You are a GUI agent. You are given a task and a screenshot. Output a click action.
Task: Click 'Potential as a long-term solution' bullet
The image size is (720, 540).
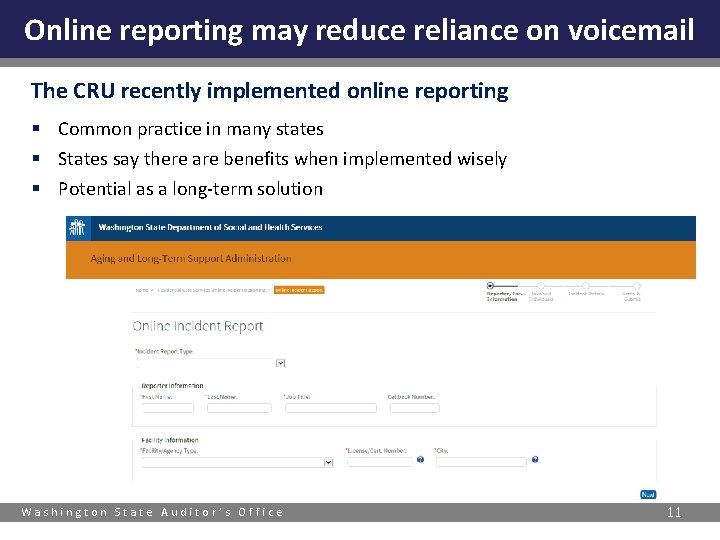[x=191, y=189]
